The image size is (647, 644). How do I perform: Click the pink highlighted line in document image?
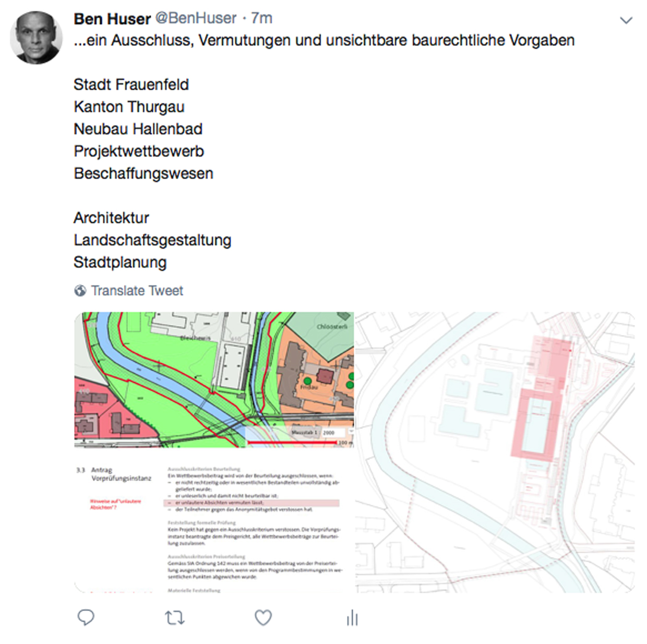251,503
